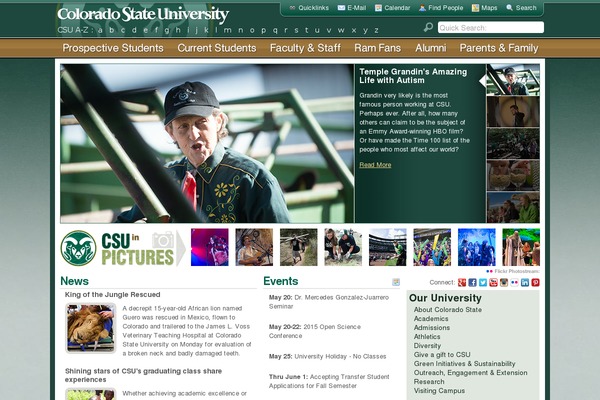
Task: Select letter z in CSU A-Z
Action: click(x=377, y=30)
